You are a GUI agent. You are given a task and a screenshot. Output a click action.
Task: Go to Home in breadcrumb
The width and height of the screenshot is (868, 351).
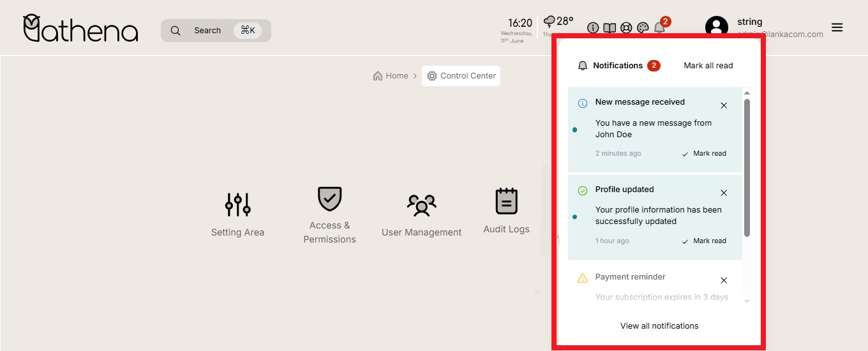coord(391,76)
